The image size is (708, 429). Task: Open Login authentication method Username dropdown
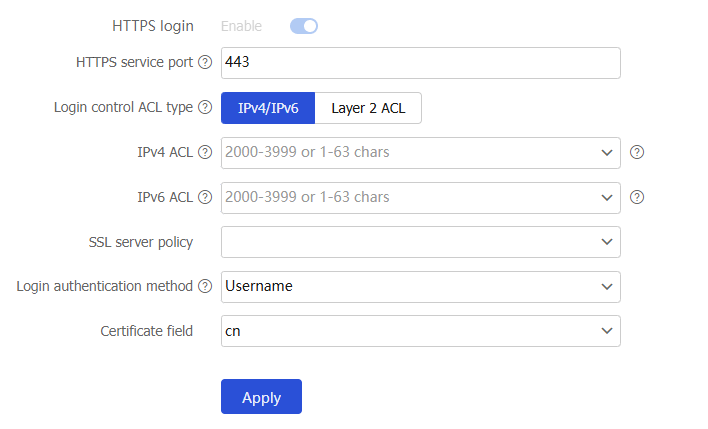coord(420,287)
